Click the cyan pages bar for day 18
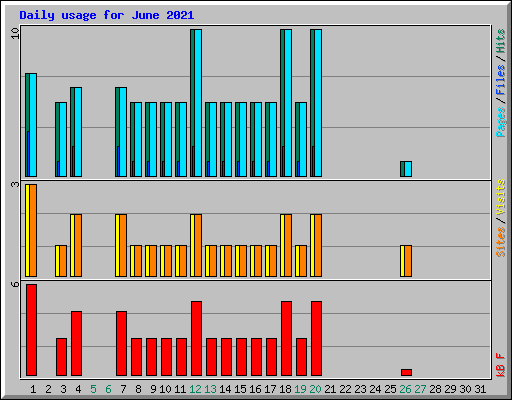 pyautogui.click(x=288, y=103)
